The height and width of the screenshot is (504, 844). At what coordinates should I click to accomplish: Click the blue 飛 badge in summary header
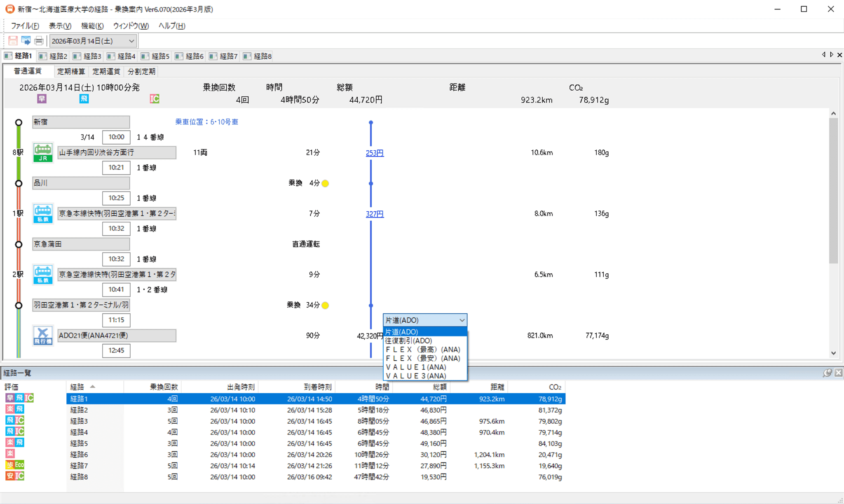click(84, 99)
